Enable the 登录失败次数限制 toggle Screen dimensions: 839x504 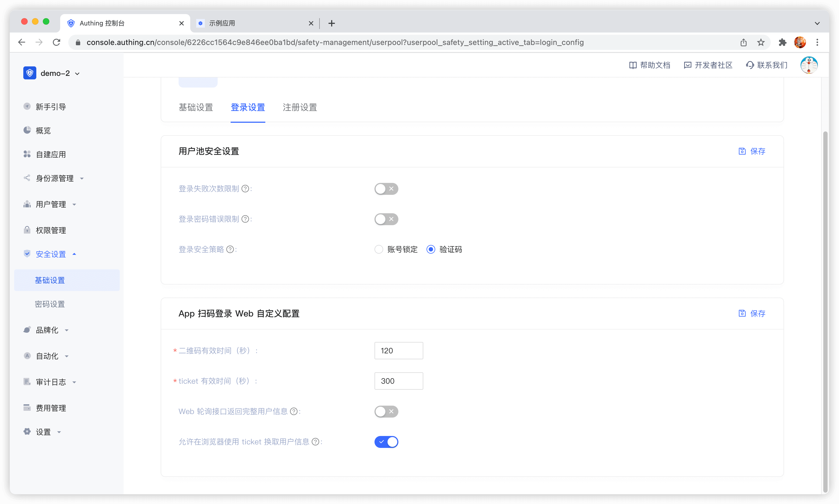(x=386, y=189)
